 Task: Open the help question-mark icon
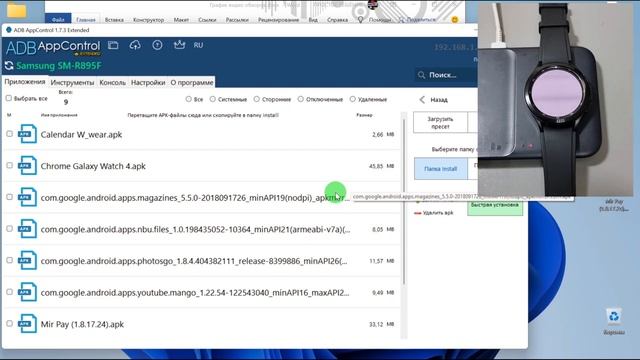point(157,45)
